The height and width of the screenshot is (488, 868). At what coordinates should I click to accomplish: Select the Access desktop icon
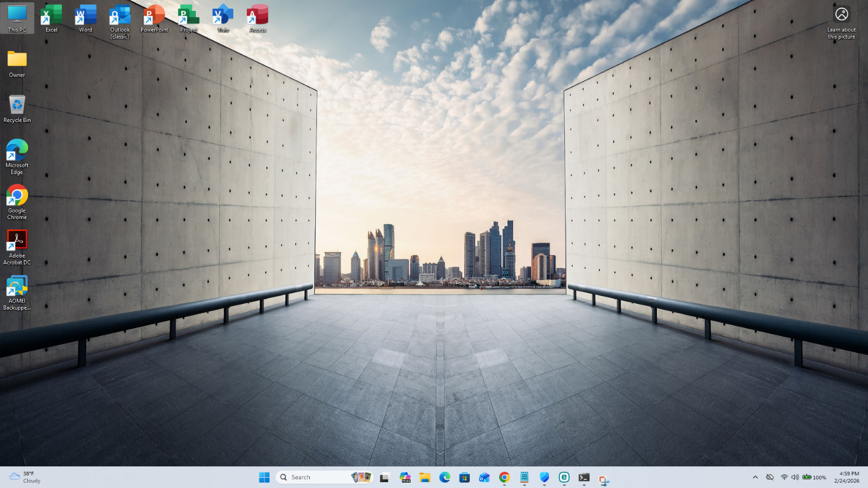[x=258, y=18]
